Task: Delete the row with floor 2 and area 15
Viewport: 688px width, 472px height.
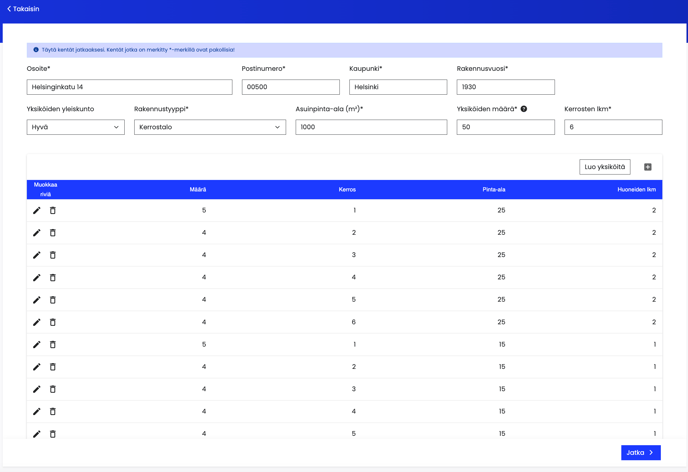Action: pyautogui.click(x=53, y=367)
